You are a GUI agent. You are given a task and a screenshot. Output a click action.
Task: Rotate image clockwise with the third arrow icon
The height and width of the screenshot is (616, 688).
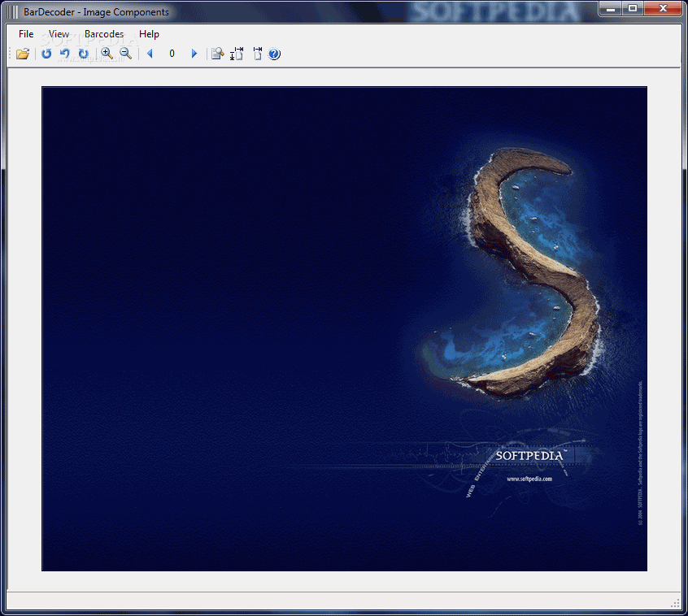[84, 54]
